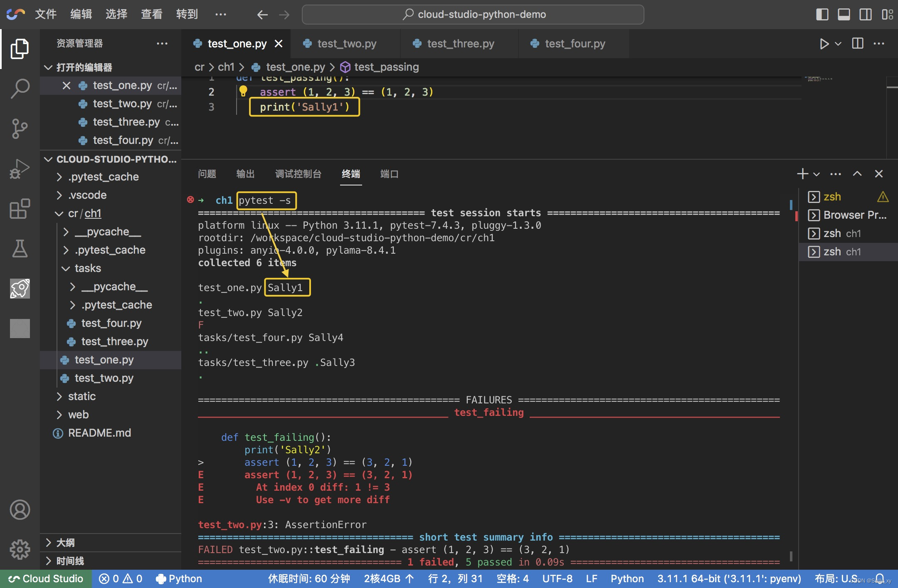Open the Manage gear settings
Viewport: 898px width, 588px height.
20,549
